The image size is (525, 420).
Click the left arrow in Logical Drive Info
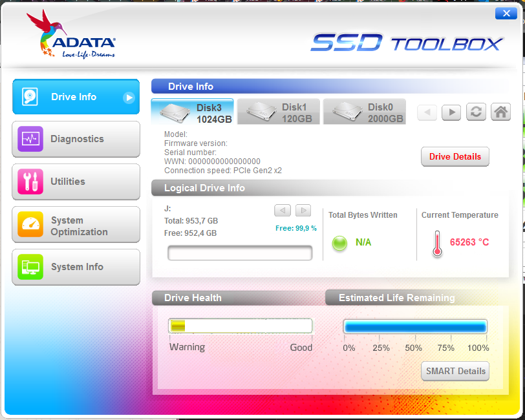[x=282, y=210]
